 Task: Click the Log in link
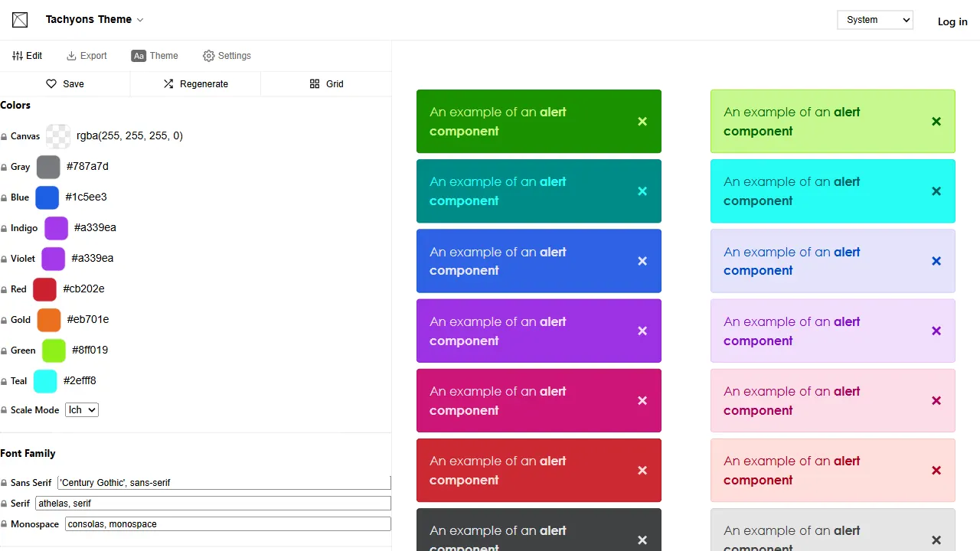click(x=952, y=21)
